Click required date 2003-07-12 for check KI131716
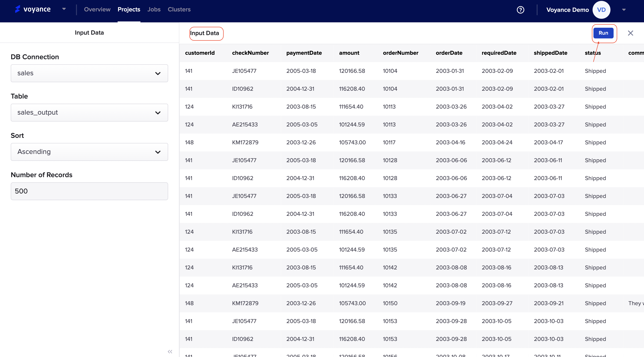644x357 pixels. [x=496, y=232]
